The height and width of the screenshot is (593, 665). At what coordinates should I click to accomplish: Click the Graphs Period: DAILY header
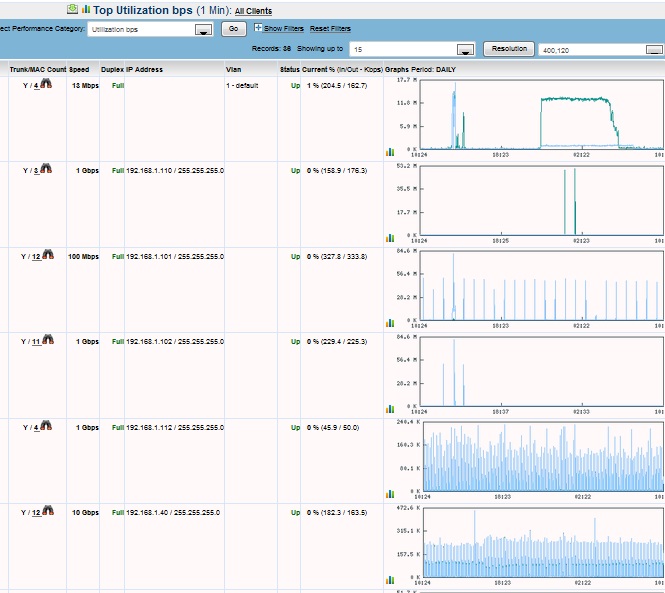tap(420, 69)
